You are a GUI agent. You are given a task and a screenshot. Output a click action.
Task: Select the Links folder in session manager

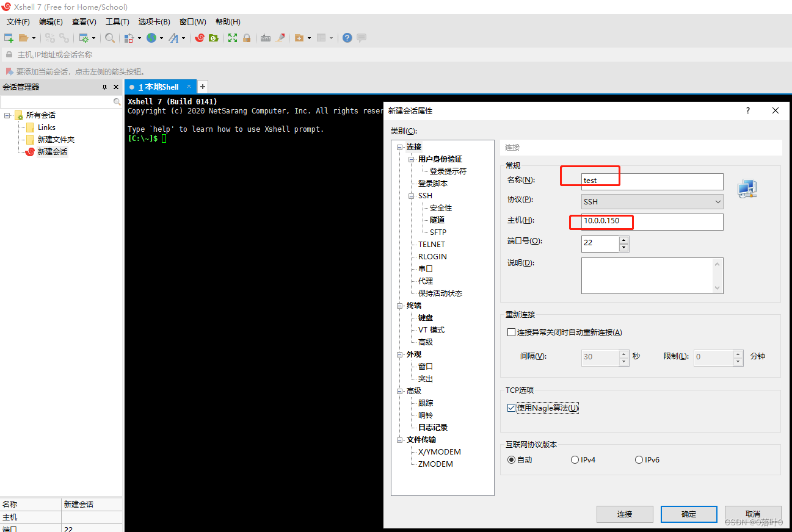46,128
